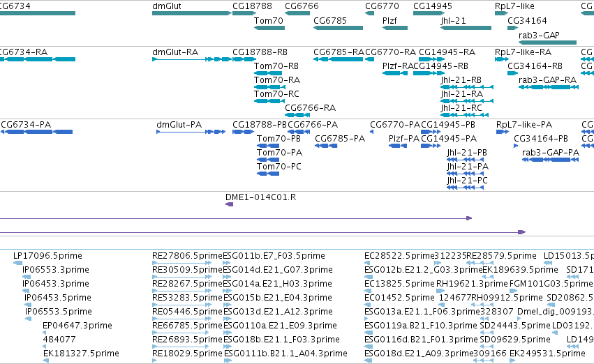Click the CG6770-RA transcript label
Image resolution: width=594 pixels, height=364 pixels.
point(390,52)
